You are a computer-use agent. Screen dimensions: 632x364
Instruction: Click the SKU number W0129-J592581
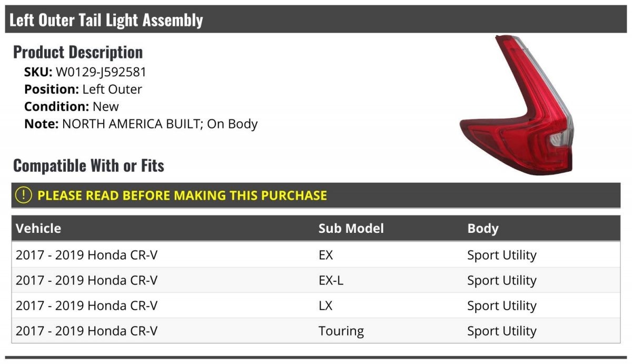click(101, 72)
